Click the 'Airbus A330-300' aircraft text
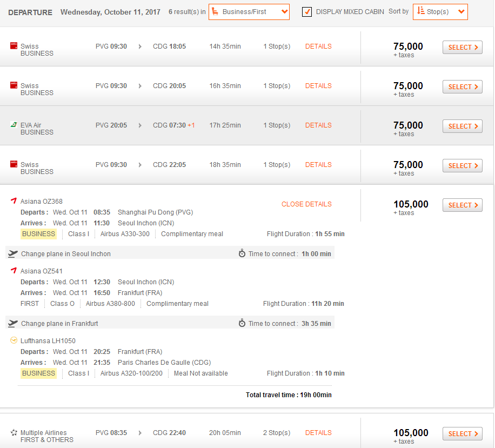Viewport: 495px width, 448px height. coord(125,234)
